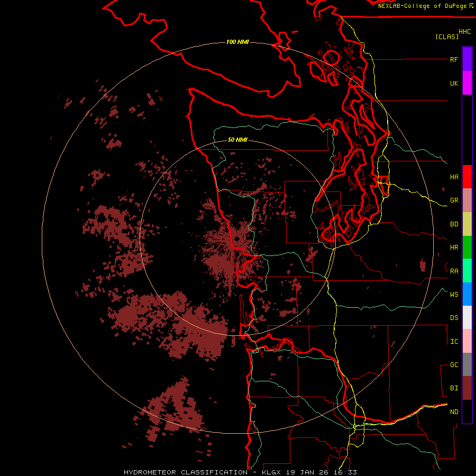Click the RF purple legend swatch
Screen dimensions: 476x476
click(x=467, y=59)
